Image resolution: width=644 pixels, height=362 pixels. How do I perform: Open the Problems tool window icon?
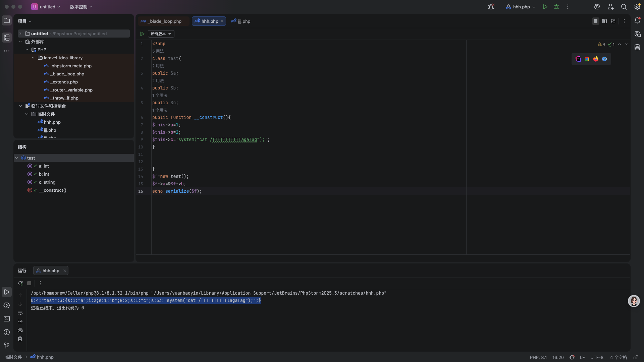click(x=7, y=332)
